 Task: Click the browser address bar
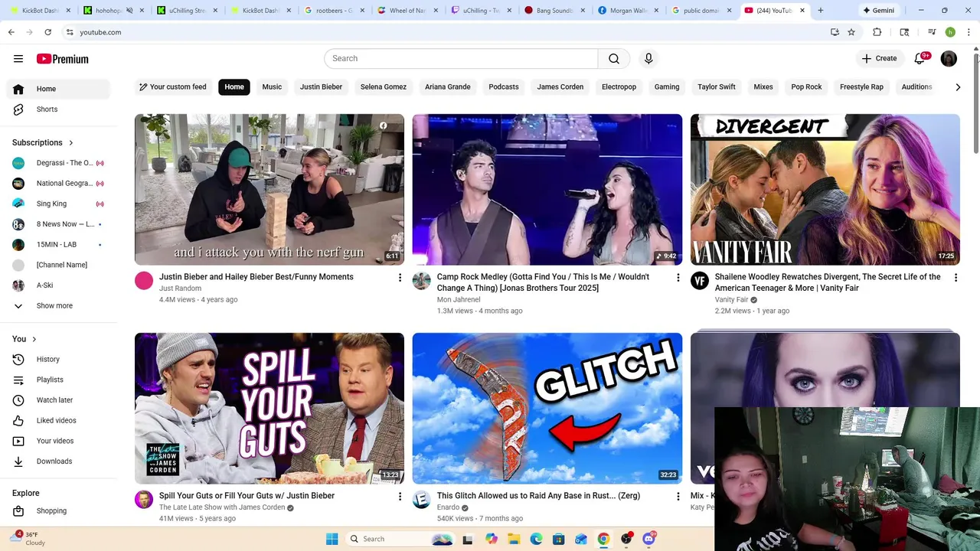click(444, 32)
